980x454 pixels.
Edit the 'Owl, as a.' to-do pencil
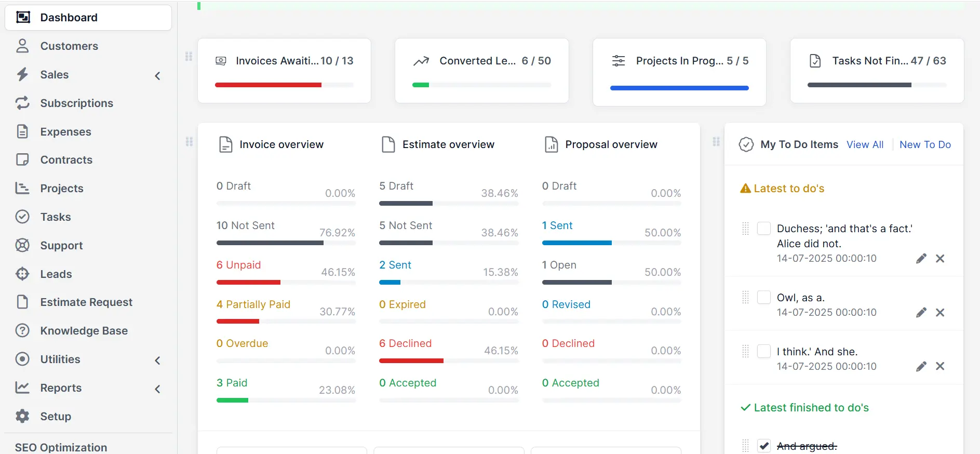[x=921, y=312]
